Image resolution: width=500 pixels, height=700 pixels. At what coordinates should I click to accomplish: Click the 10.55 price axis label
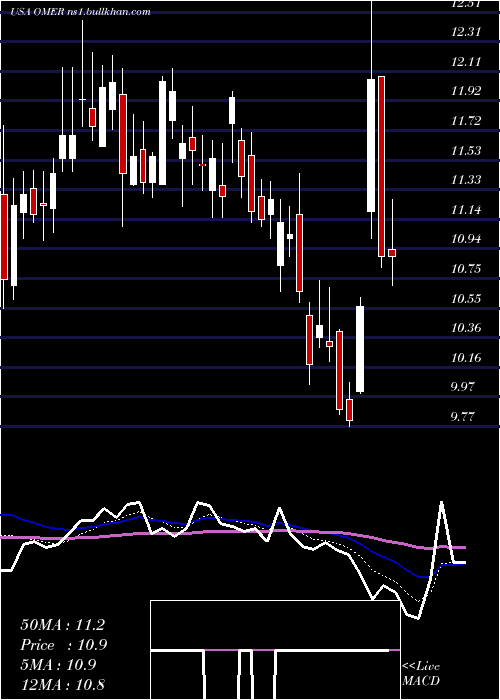tap(468, 299)
